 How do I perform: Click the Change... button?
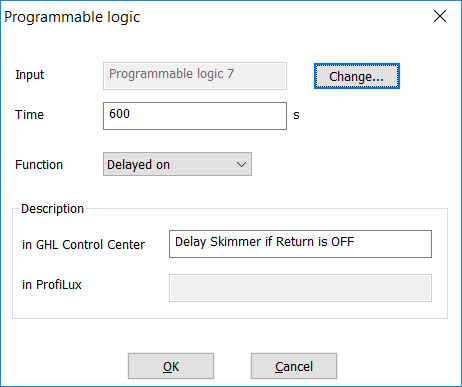pyautogui.click(x=357, y=76)
